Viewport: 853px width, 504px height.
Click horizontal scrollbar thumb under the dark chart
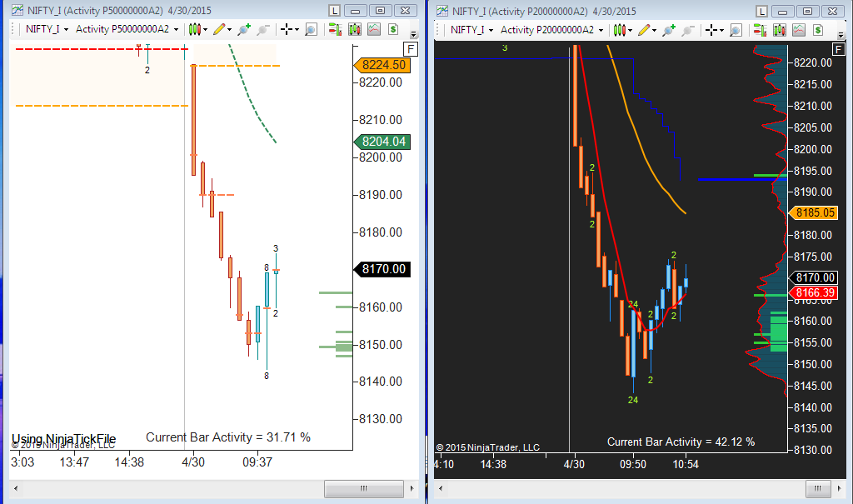pos(818,489)
